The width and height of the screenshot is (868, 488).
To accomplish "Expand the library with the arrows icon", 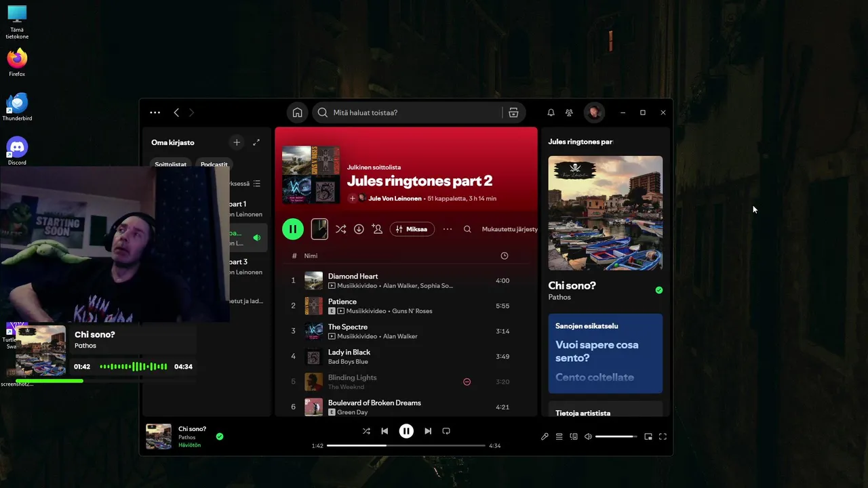I will 256,142.
